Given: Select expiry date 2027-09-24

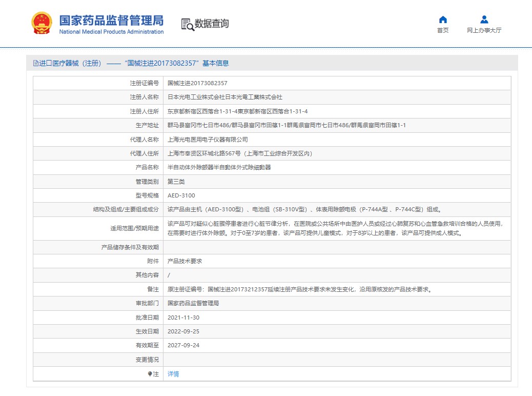Looking at the screenshot, I should tap(183, 345).
